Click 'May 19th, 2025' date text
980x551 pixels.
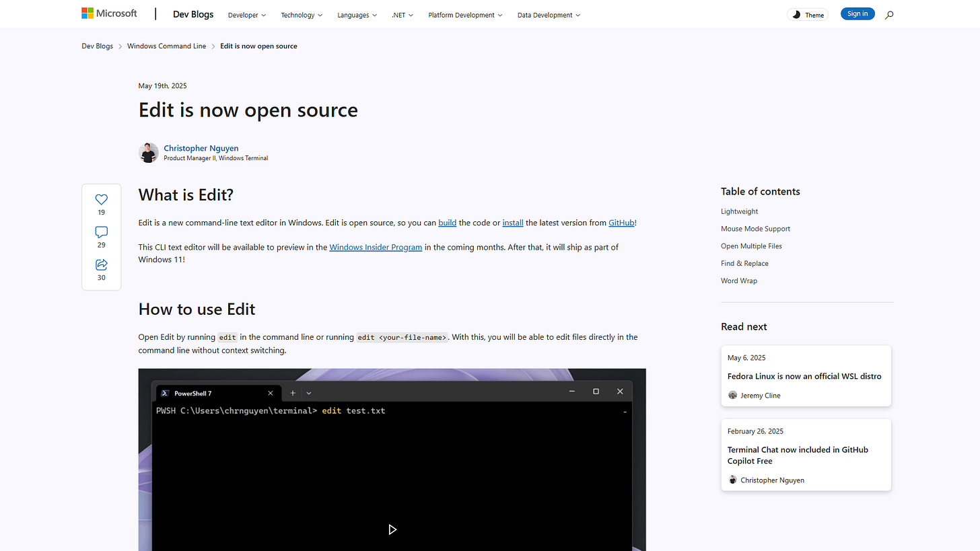[162, 86]
